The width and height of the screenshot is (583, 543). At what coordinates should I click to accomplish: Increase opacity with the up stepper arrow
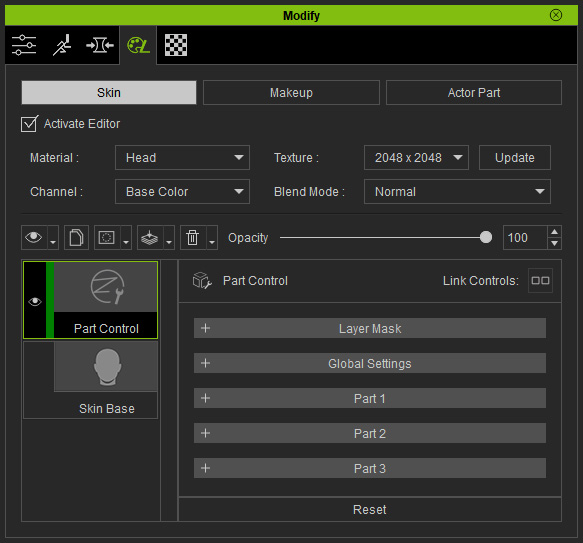point(554,232)
